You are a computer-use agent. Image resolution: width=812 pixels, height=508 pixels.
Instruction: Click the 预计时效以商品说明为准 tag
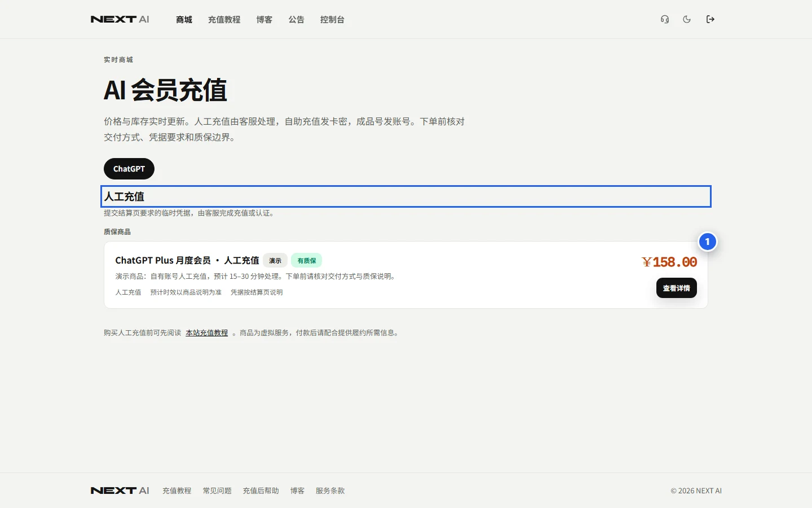click(186, 292)
